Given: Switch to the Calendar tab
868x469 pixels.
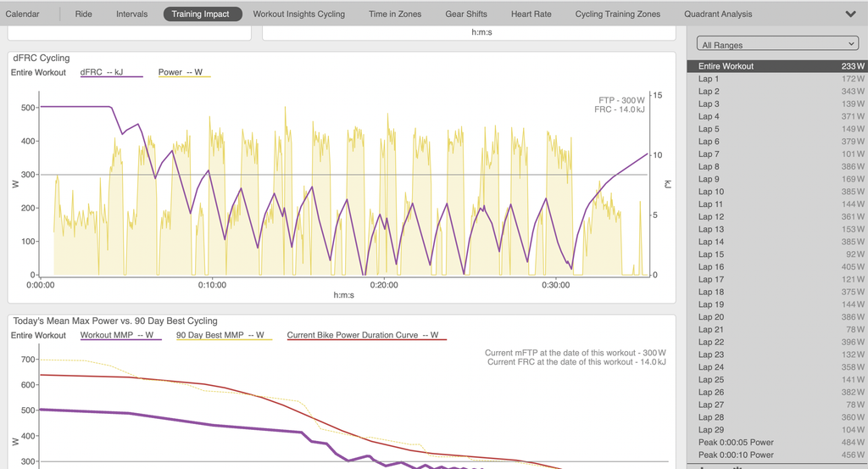Looking at the screenshot, I should (22, 14).
